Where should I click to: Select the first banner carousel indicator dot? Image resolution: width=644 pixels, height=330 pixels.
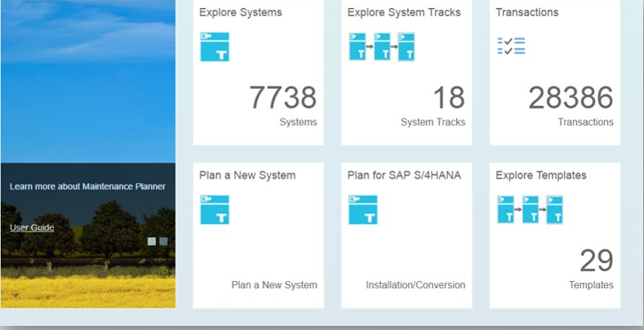[152, 241]
